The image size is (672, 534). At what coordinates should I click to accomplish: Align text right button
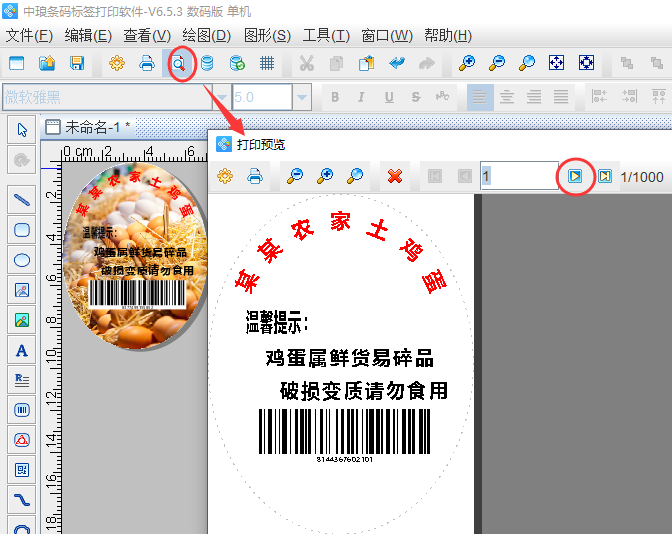pyautogui.click(x=534, y=97)
